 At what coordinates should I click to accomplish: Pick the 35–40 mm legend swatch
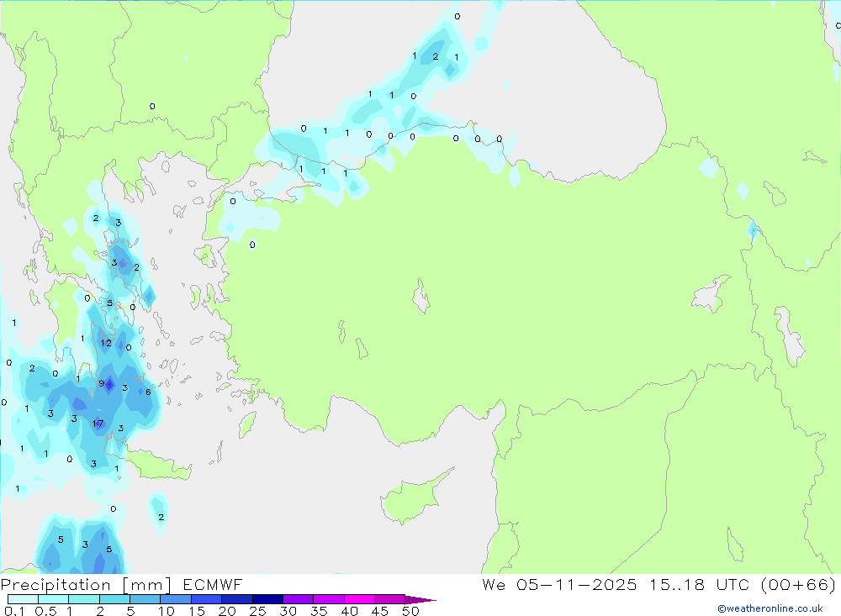click(329, 599)
